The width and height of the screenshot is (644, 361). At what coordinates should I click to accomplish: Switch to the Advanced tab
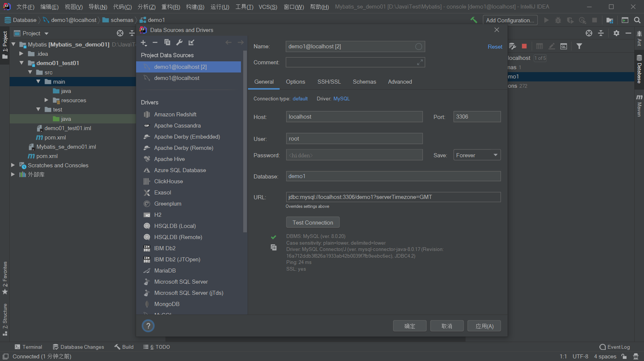400,82
